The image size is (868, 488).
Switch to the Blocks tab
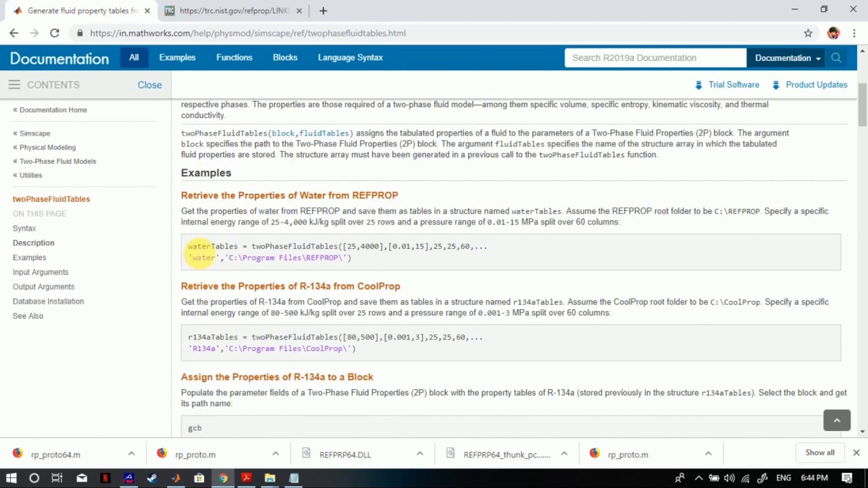pyautogui.click(x=285, y=58)
